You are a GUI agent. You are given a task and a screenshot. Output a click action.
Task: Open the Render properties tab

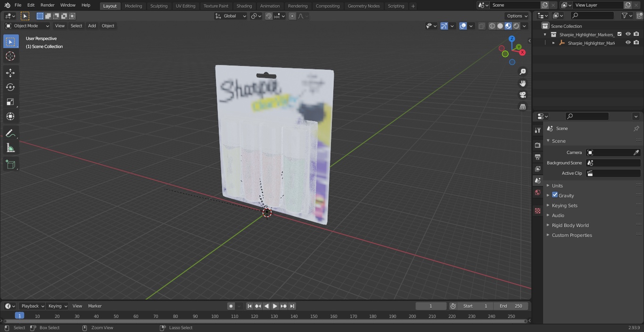tap(537, 145)
